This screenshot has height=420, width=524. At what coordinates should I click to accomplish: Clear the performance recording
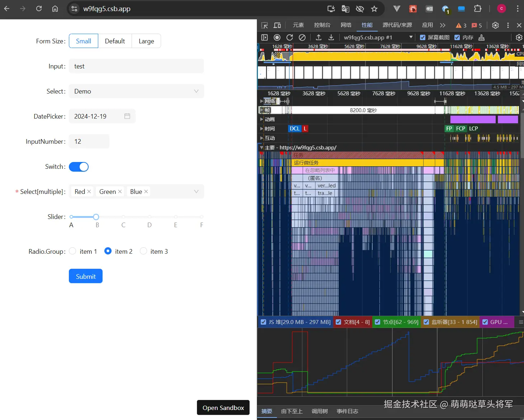[302, 37]
